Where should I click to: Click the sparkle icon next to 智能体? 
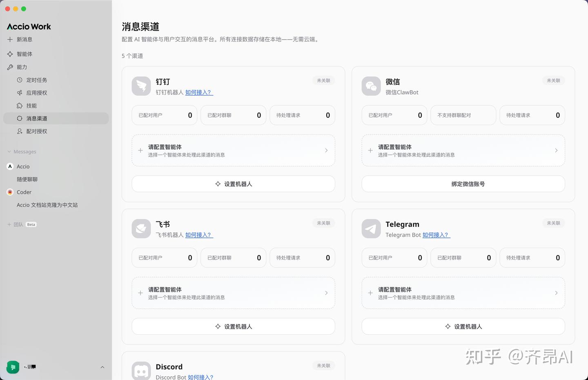pos(10,54)
